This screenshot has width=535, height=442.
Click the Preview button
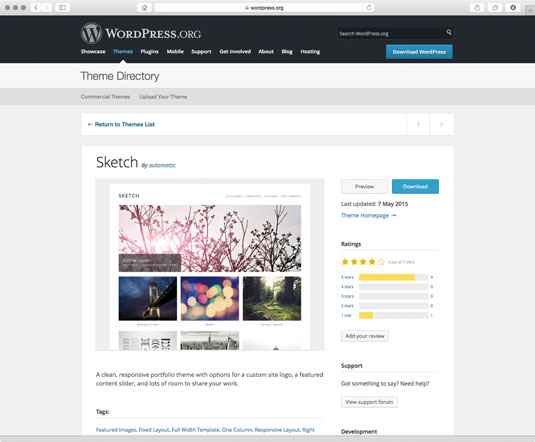click(364, 186)
